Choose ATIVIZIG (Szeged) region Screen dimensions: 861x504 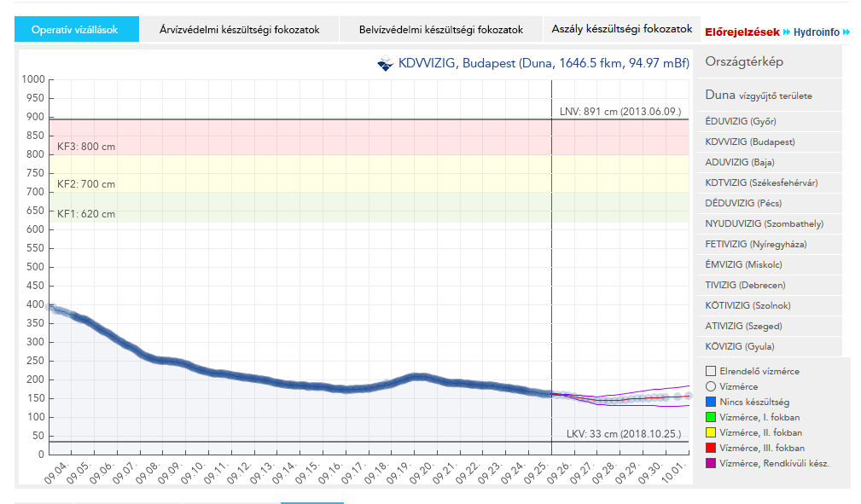742,326
